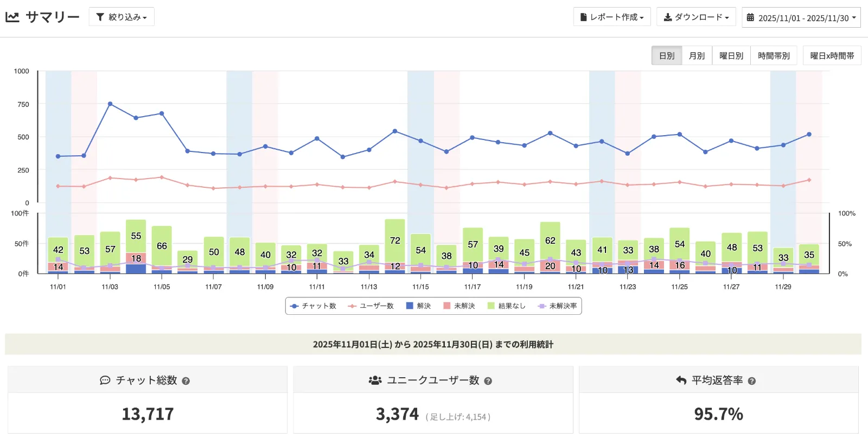Click the calendar icon in date range picker
This screenshot has height=438, width=868.
[750, 17]
